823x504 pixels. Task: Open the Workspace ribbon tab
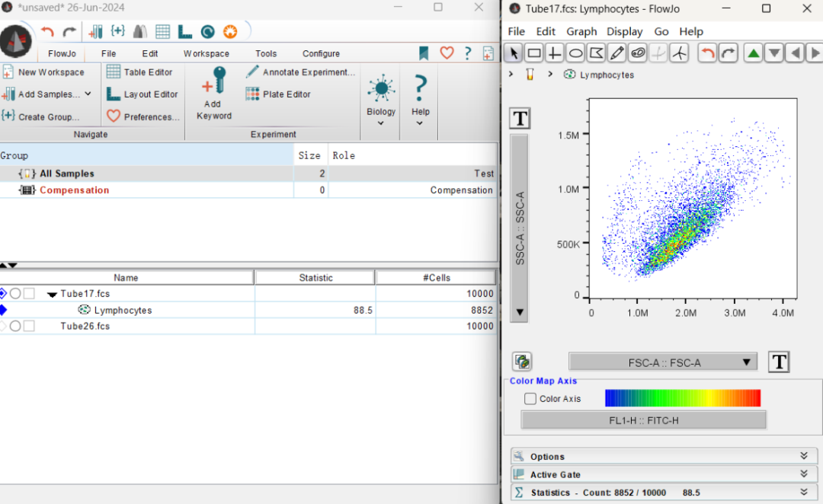(207, 53)
